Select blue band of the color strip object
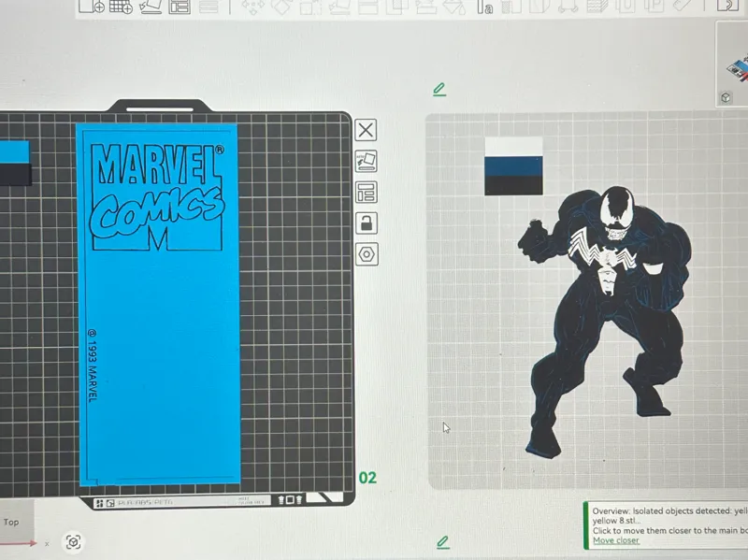 513,166
